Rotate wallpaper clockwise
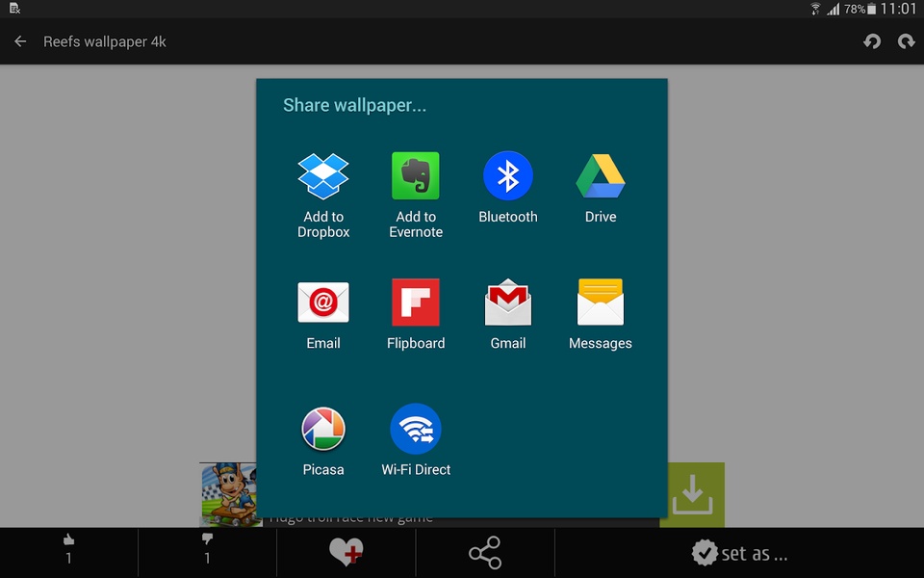The image size is (924, 578). pos(906,41)
